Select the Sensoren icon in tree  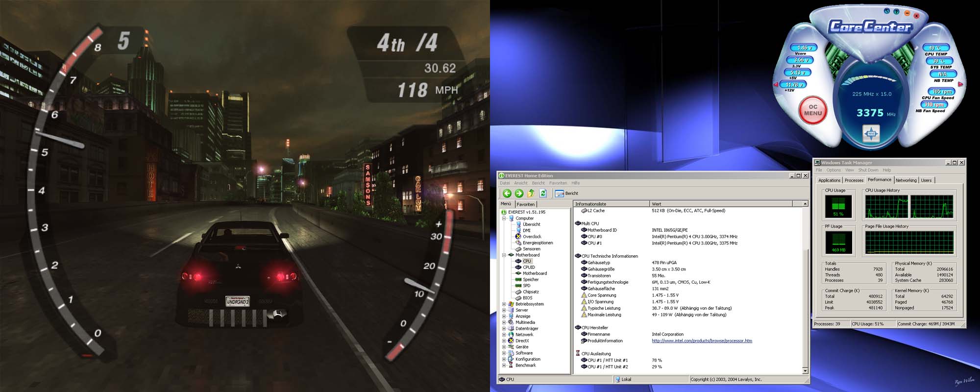pos(518,249)
